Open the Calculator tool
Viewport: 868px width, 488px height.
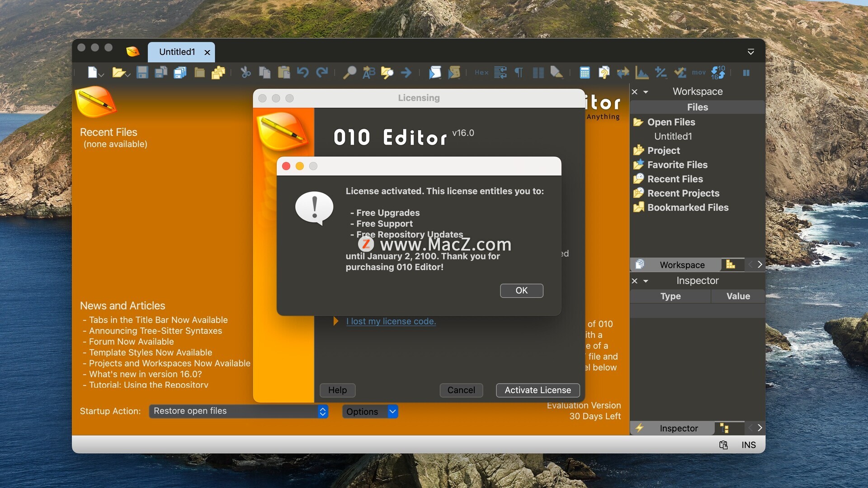coord(585,72)
